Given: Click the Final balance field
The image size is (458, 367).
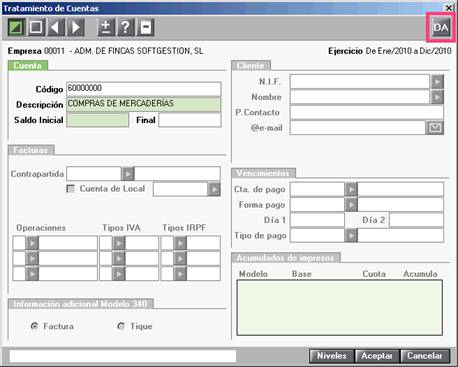Looking at the screenshot, I should click(x=190, y=120).
